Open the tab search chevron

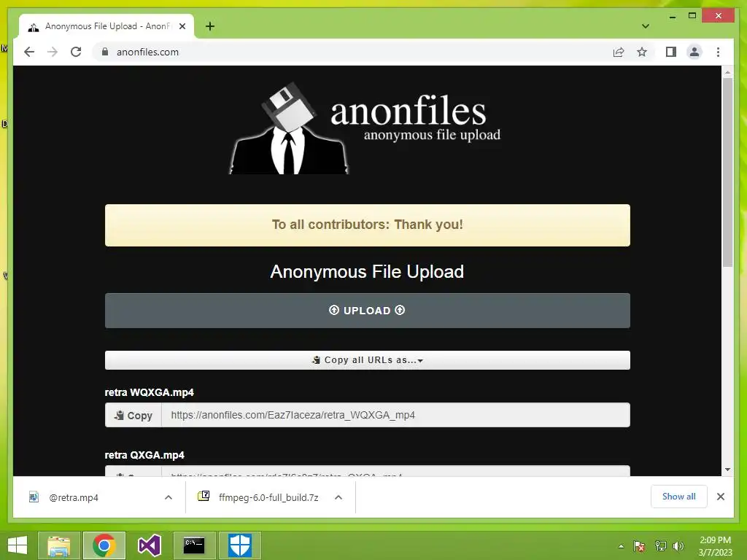(x=646, y=26)
